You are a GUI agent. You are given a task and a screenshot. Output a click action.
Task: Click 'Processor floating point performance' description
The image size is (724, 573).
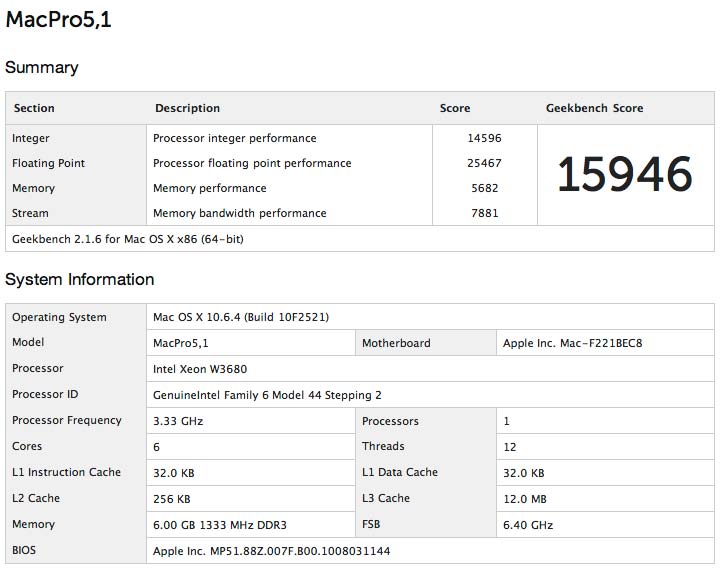[x=252, y=163]
